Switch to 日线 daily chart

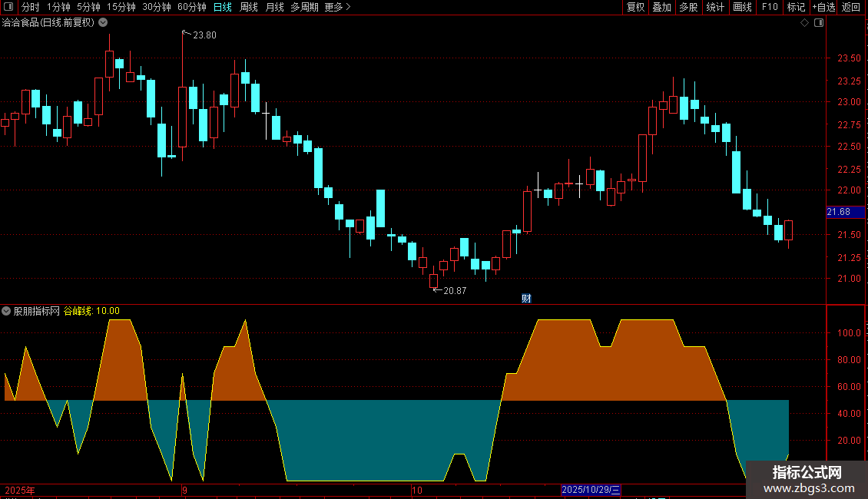(x=223, y=7)
